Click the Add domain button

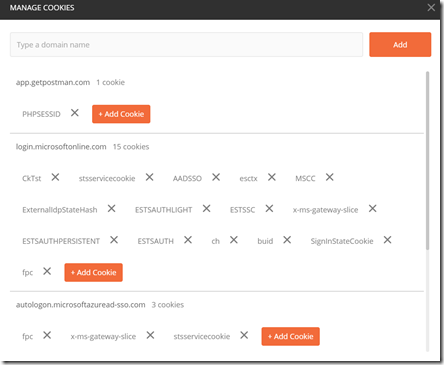pos(400,45)
